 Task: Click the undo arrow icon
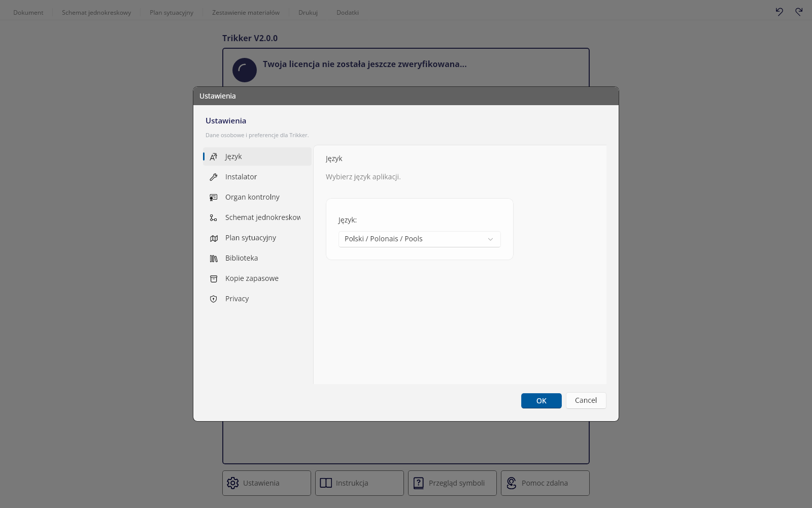(780, 12)
